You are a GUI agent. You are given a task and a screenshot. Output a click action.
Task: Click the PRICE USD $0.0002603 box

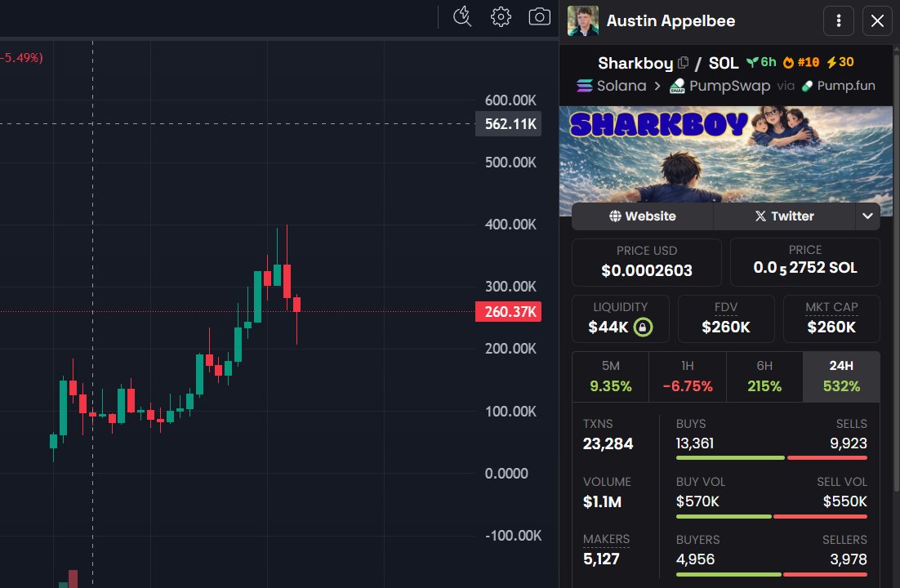coord(646,262)
